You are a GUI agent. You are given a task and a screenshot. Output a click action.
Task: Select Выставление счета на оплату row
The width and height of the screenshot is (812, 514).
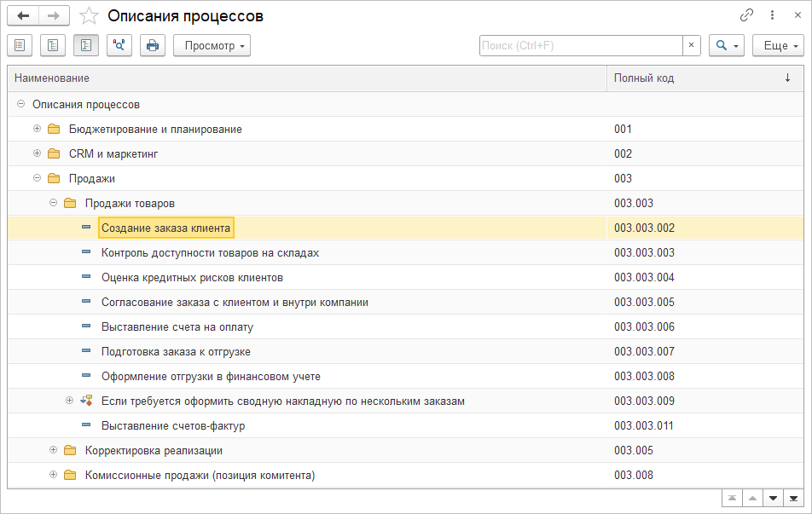click(x=177, y=326)
